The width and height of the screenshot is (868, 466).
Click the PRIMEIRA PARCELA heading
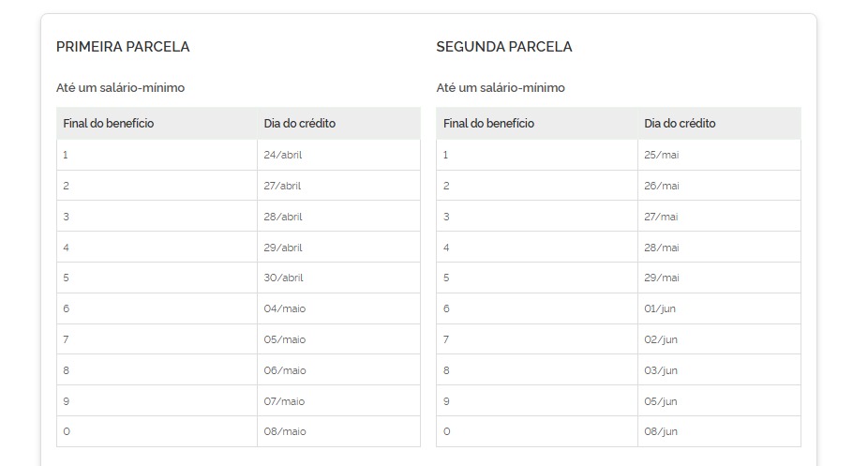123,47
